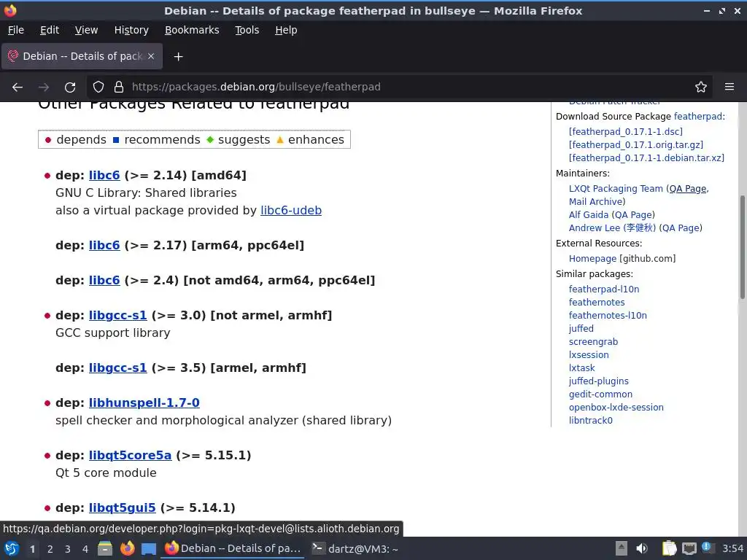Switch to virtual desktop 3
The height and width of the screenshot is (560, 747).
coord(68,549)
